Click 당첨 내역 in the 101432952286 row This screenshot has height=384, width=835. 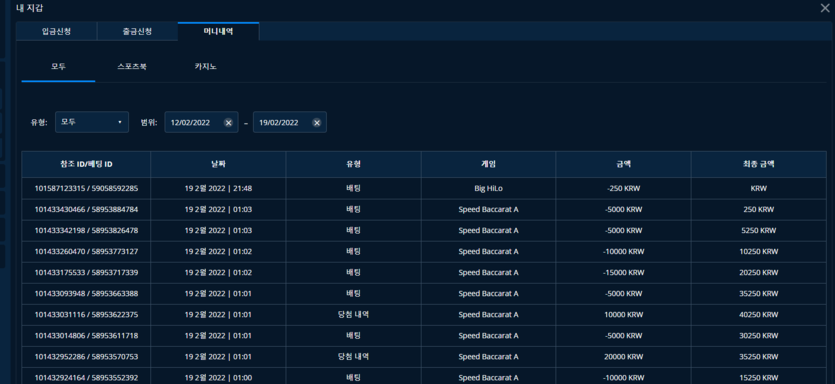pos(354,357)
